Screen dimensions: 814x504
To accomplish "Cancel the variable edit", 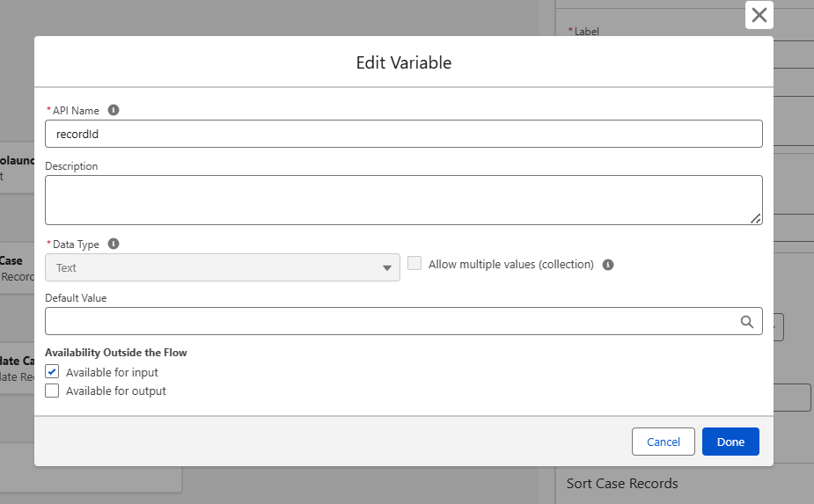I will tap(663, 442).
